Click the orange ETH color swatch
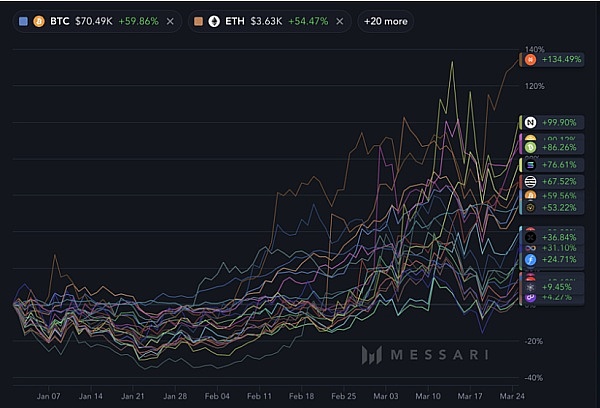 (x=198, y=21)
